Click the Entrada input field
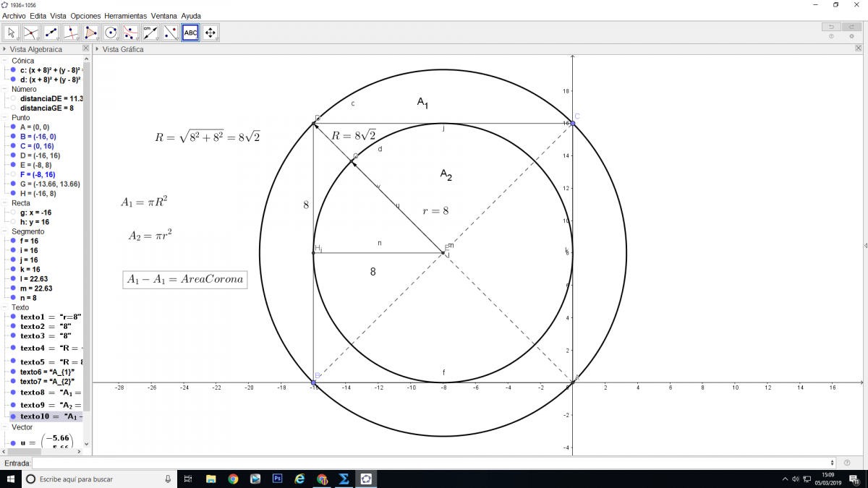The height and width of the screenshot is (488, 868). tap(434, 463)
